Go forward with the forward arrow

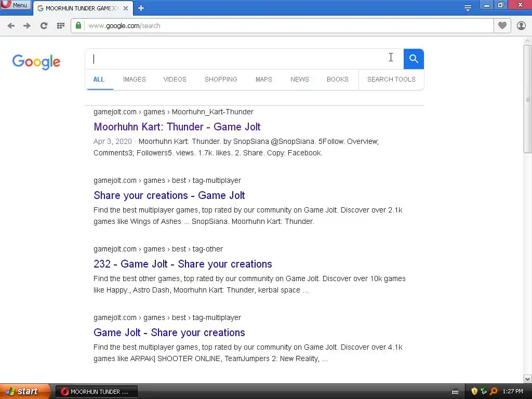pos(27,26)
